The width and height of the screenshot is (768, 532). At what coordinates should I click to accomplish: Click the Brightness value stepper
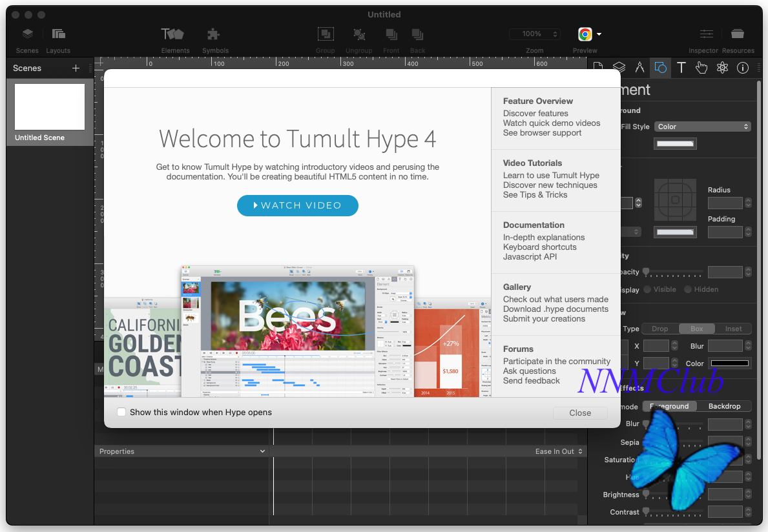click(x=748, y=495)
